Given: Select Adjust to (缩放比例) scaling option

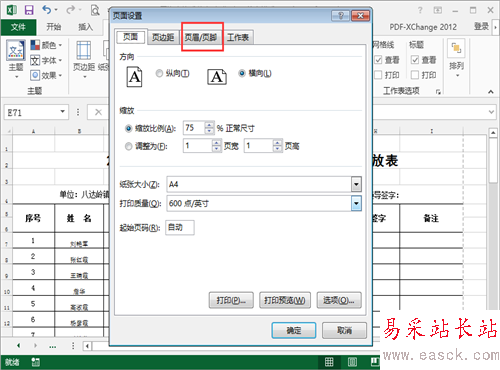Looking at the screenshot, I should coord(150,128).
